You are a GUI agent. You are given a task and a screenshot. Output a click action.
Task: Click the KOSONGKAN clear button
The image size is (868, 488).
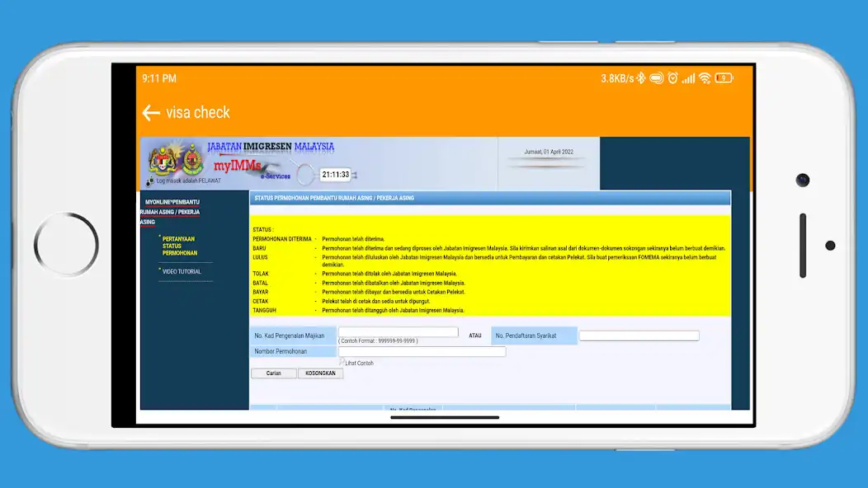tap(320, 373)
